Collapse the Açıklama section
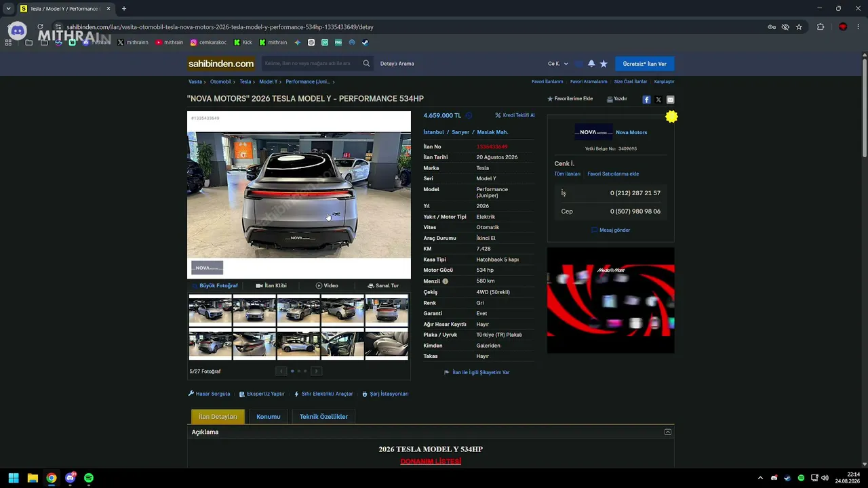 (x=668, y=432)
